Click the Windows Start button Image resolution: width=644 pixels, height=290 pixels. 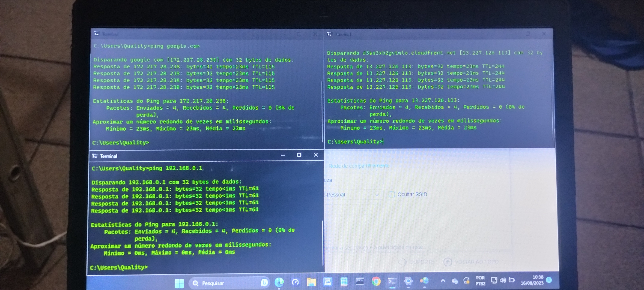coord(179,284)
